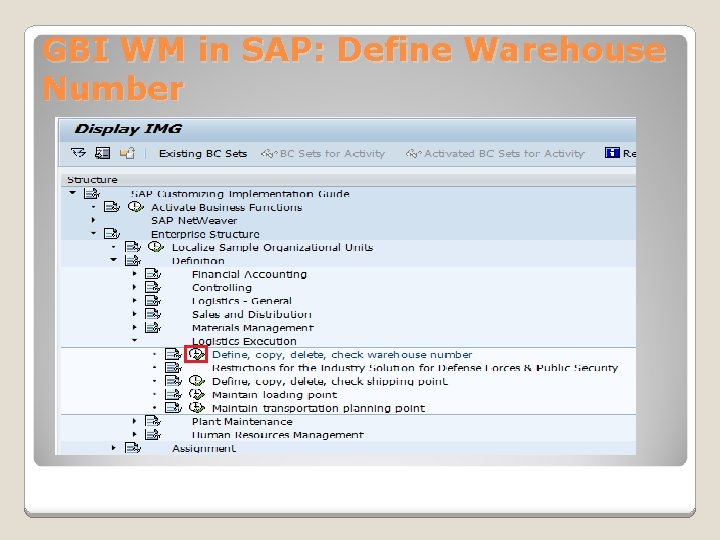Open documentation icon for transportation planning point

click(x=173, y=408)
